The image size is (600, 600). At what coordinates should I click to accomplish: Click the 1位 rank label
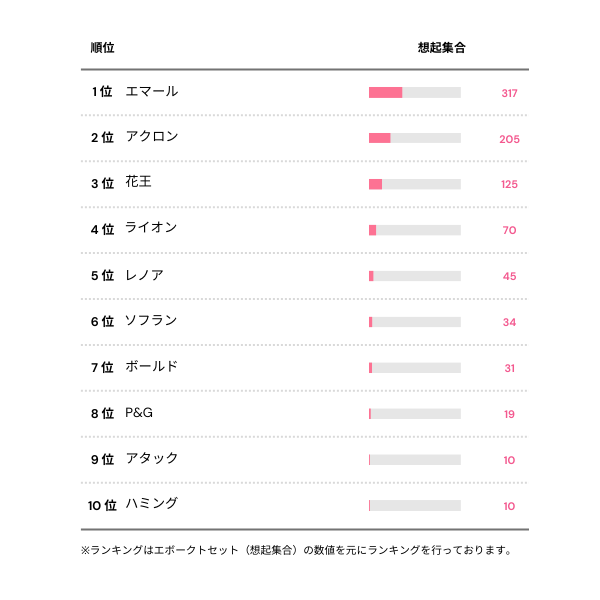[x=102, y=92]
